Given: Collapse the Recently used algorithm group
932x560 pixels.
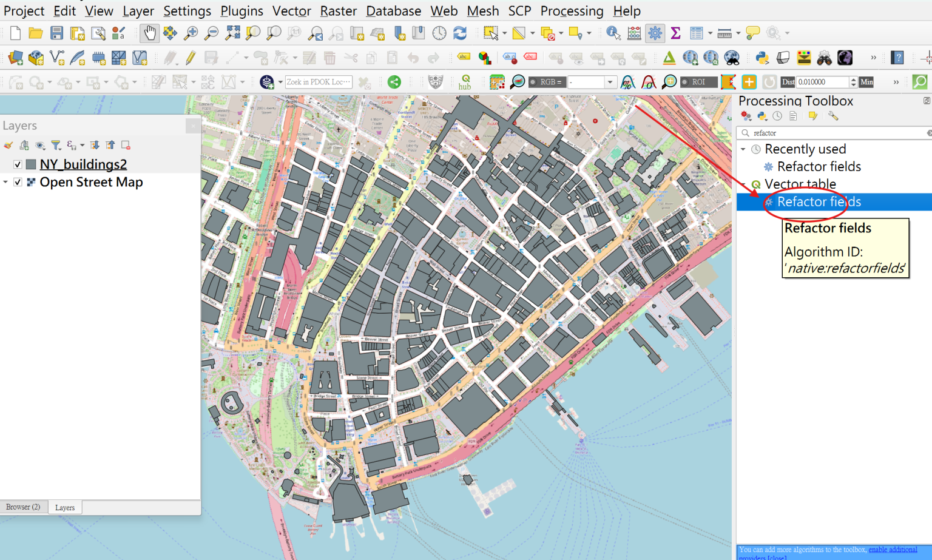Looking at the screenshot, I should (x=744, y=149).
